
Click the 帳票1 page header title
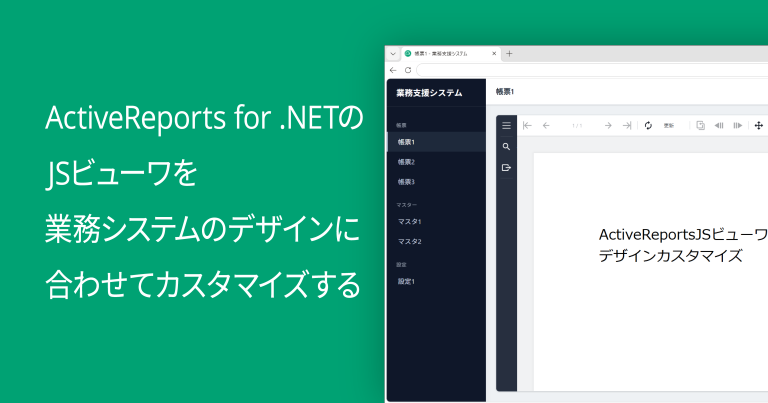tap(504, 92)
